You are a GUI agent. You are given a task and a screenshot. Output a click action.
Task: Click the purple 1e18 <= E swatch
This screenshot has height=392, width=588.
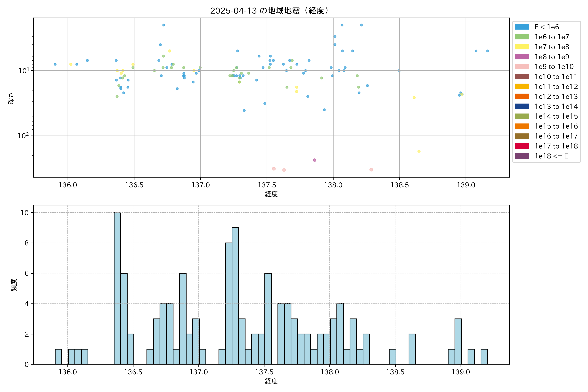[522, 156]
